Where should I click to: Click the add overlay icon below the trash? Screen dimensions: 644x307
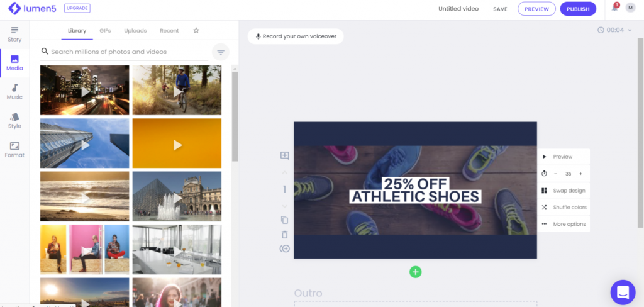point(285,248)
